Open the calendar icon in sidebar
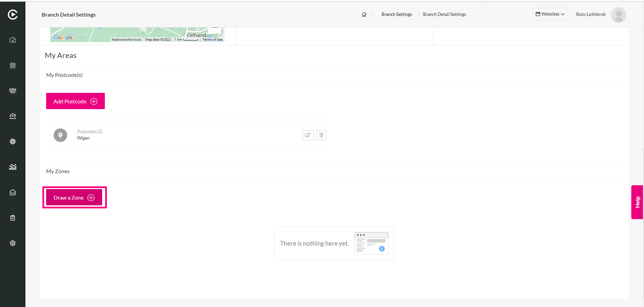644x307 pixels. (x=13, y=65)
